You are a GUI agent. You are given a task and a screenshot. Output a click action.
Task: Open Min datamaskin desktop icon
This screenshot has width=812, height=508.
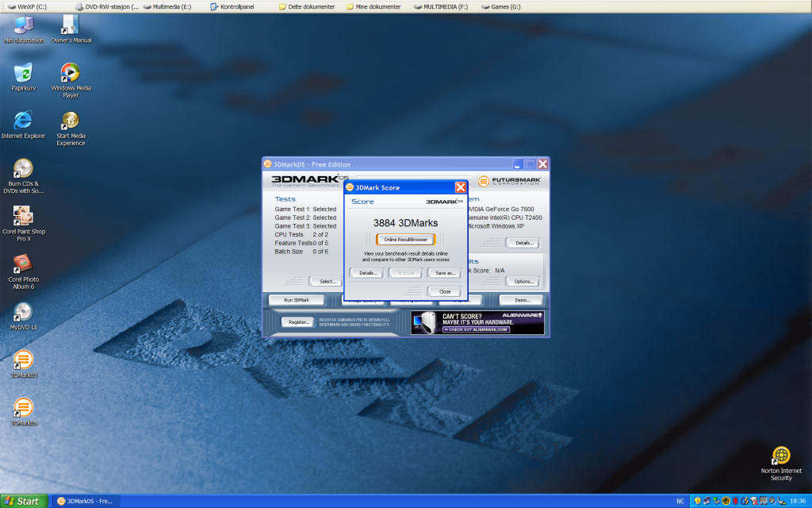point(23,30)
